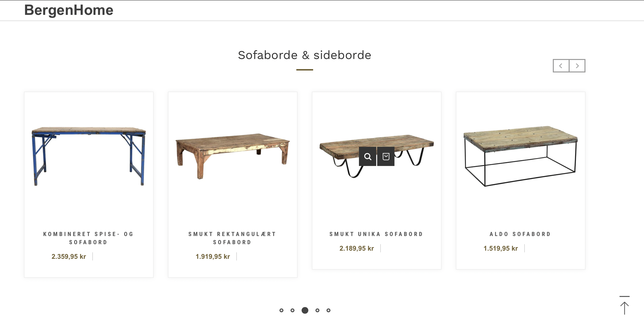Select the second carousel pagination dot
Image resolution: width=644 pixels, height=331 pixels.
[x=292, y=310]
